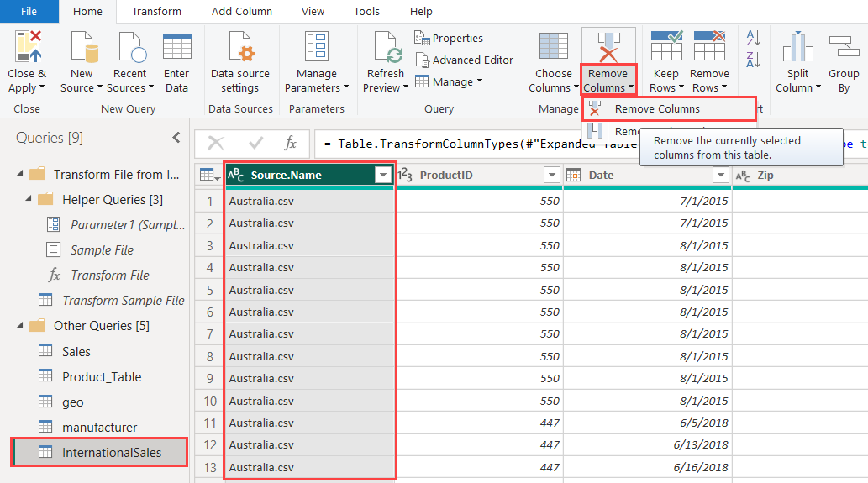Open the Remove Columns dropdown arrow
This screenshot has width=868, height=483.
point(631,87)
